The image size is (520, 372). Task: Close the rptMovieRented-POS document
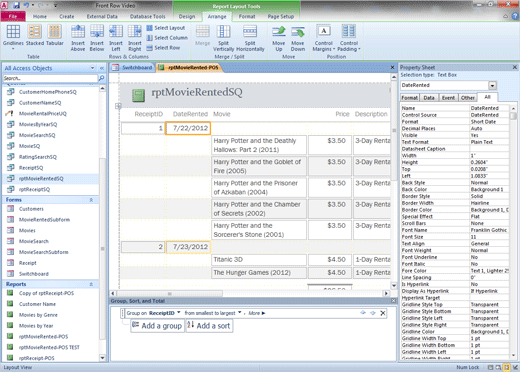[392, 68]
